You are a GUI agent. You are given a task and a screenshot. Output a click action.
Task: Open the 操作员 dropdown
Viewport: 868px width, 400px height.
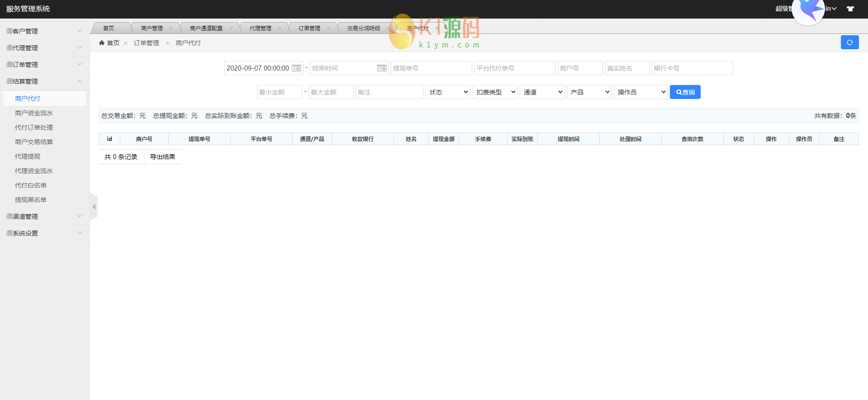click(640, 92)
